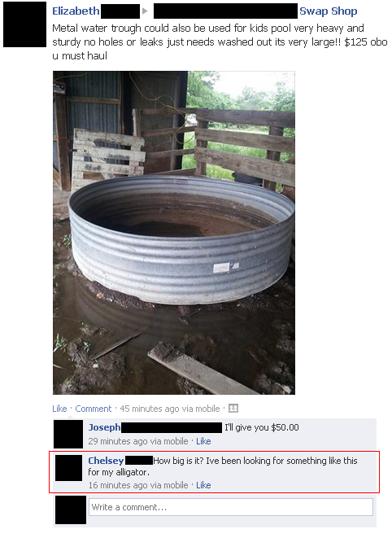Like Chelsey's alligator comment
The image size is (392, 538).
[x=203, y=485]
